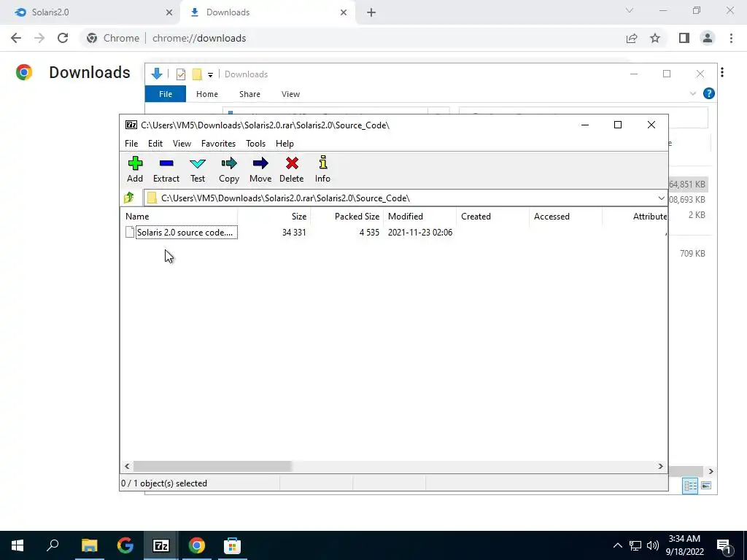
Task: Click Explorer quick access properties icon
Action: click(x=181, y=74)
